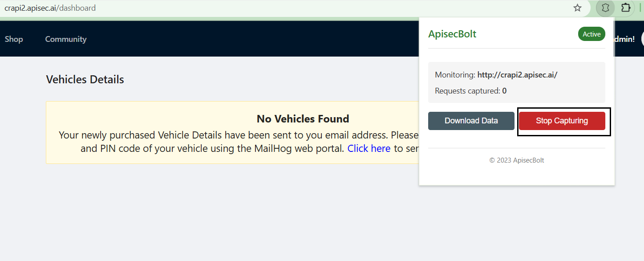Click the Download Data button
Image resolution: width=644 pixels, height=261 pixels.
click(471, 121)
